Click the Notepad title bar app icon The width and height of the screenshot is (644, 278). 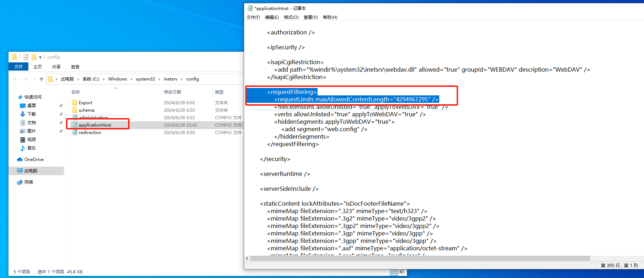click(x=250, y=8)
